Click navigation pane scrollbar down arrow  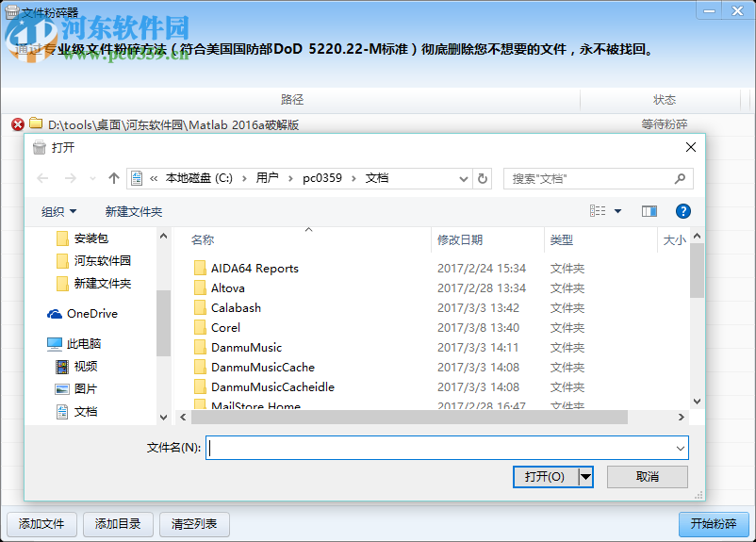pyautogui.click(x=163, y=418)
